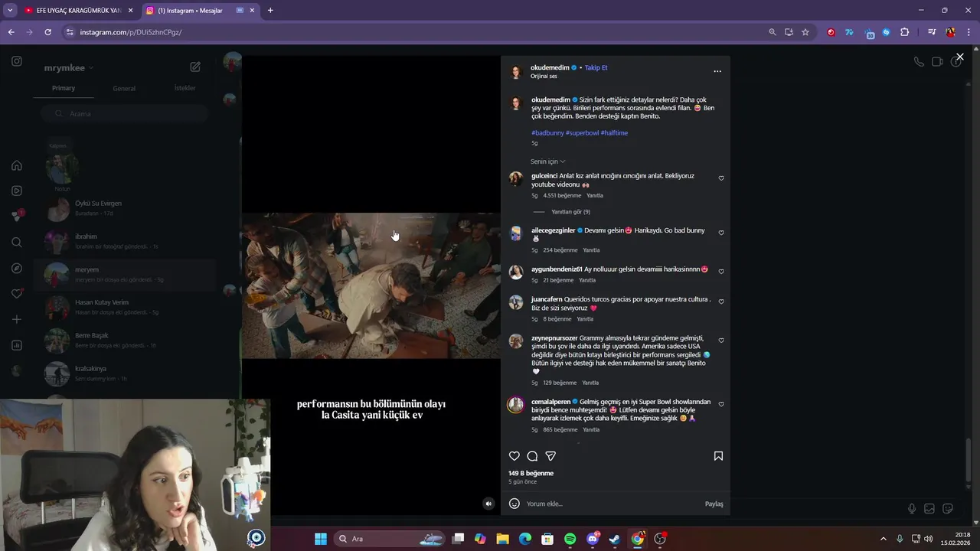Image resolution: width=980 pixels, height=551 pixels.
Task: Open the #superbowl hashtag
Action: [582, 133]
